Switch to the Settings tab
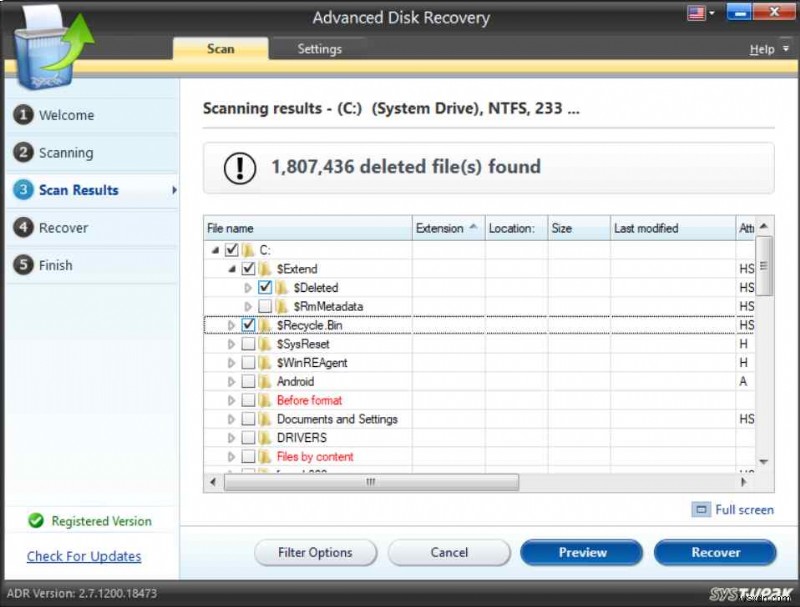The image size is (800, 607). point(321,47)
